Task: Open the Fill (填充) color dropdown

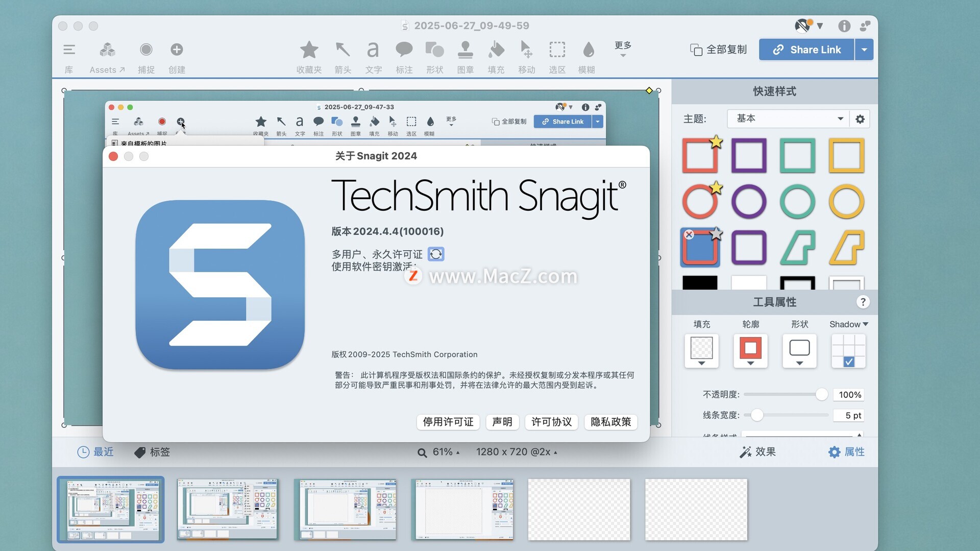Action: pyautogui.click(x=701, y=351)
